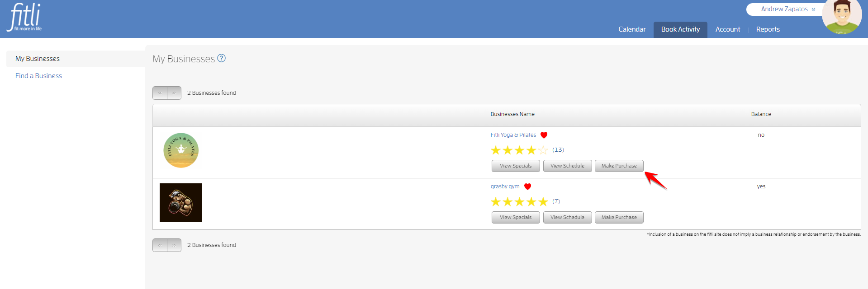Open the Fitli Yoga & Pilates business link
The height and width of the screenshot is (289, 868).
click(513, 135)
